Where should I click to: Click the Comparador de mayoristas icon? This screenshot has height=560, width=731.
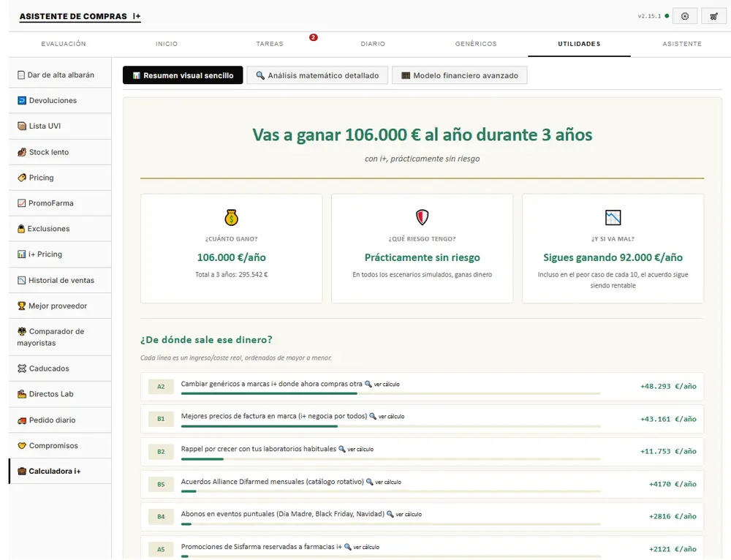tap(22, 331)
